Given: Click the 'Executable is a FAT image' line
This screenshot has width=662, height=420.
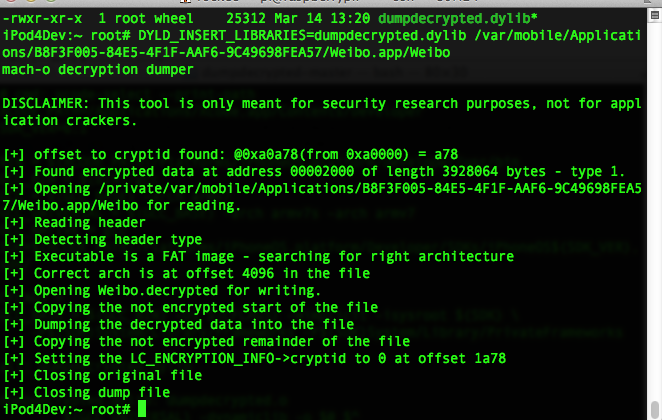Looking at the screenshot, I should [x=258, y=256].
